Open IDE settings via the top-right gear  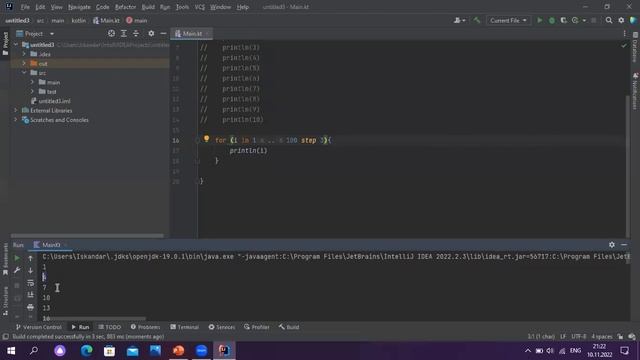(x=621, y=20)
